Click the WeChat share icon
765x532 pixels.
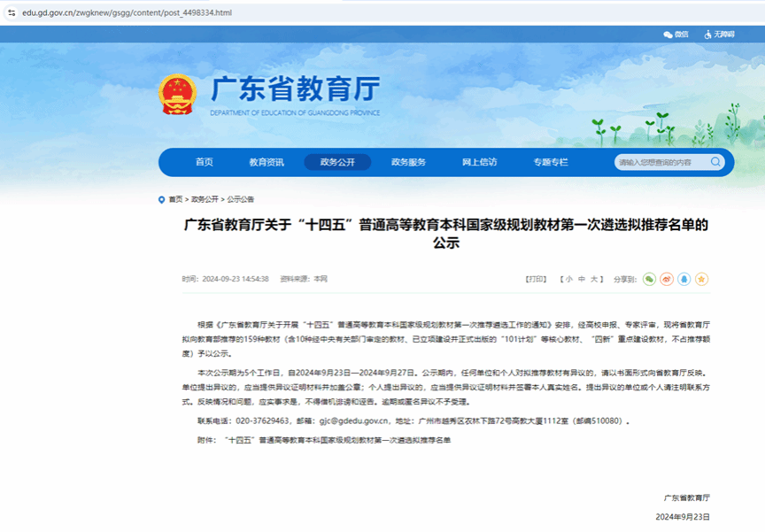(x=649, y=279)
